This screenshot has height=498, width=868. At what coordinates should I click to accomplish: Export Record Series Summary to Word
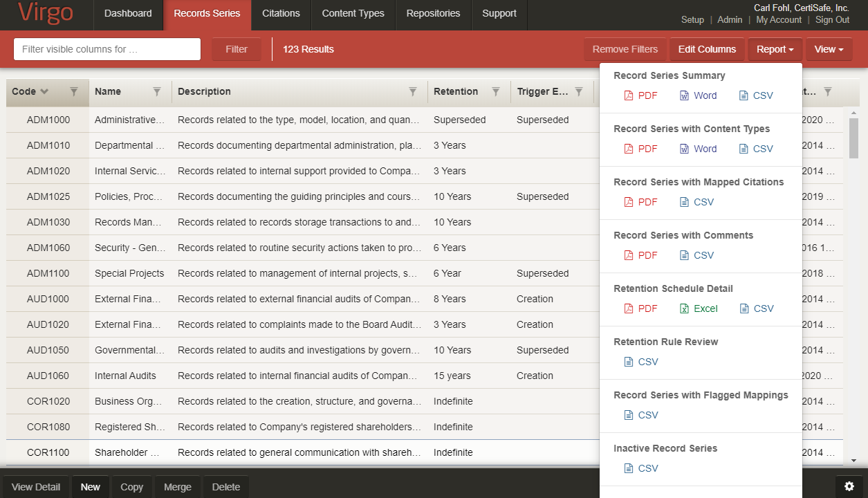[x=698, y=95]
